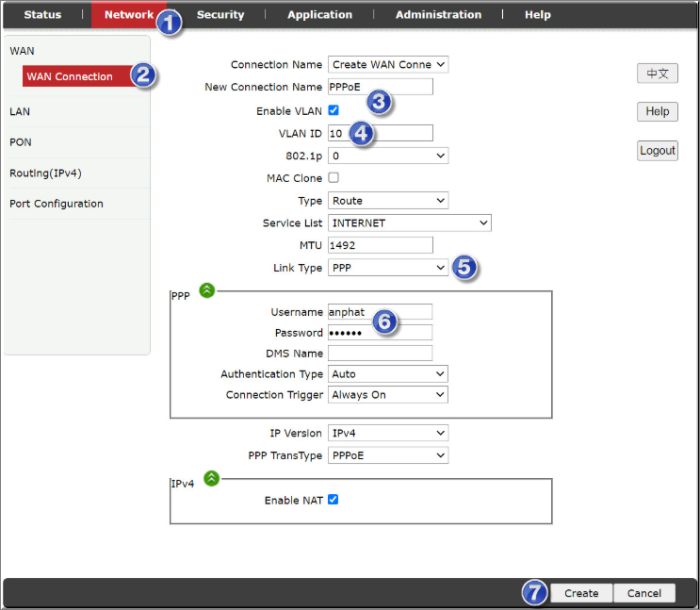Open the Link Type dropdown
This screenshot has height=610, width=700.
point(387,269)
